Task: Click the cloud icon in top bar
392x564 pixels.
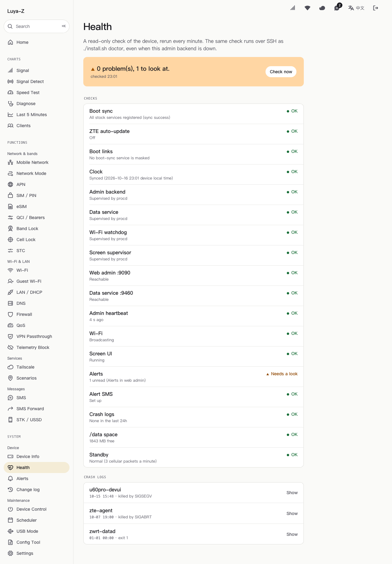Action: 322,8
